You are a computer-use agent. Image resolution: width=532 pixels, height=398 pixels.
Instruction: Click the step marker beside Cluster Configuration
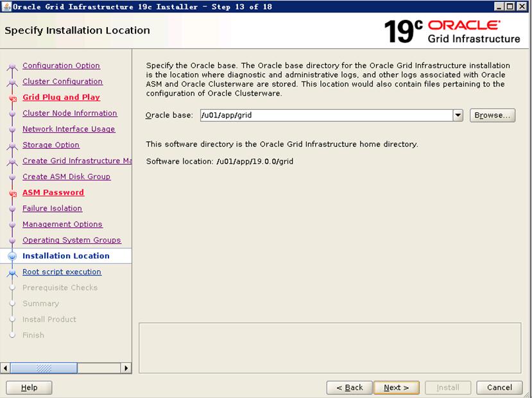point(12,82)
